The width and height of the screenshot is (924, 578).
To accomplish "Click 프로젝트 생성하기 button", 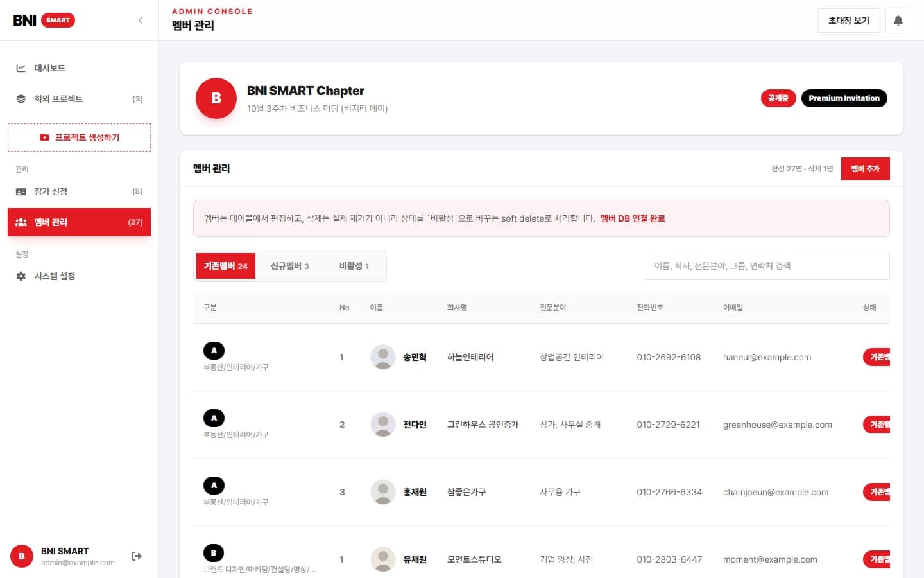I will [79, 137].
